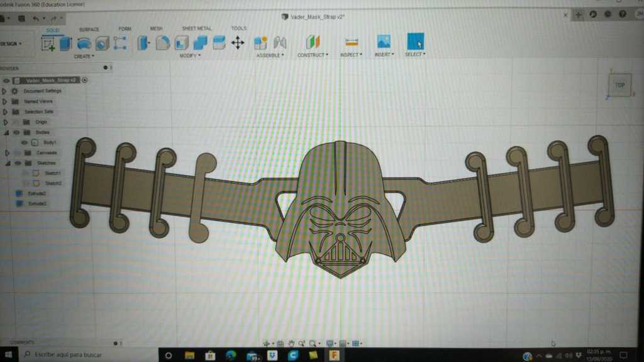Open the Help question mark icon
The height and width of the screenshot is (362, 644).
623,14
